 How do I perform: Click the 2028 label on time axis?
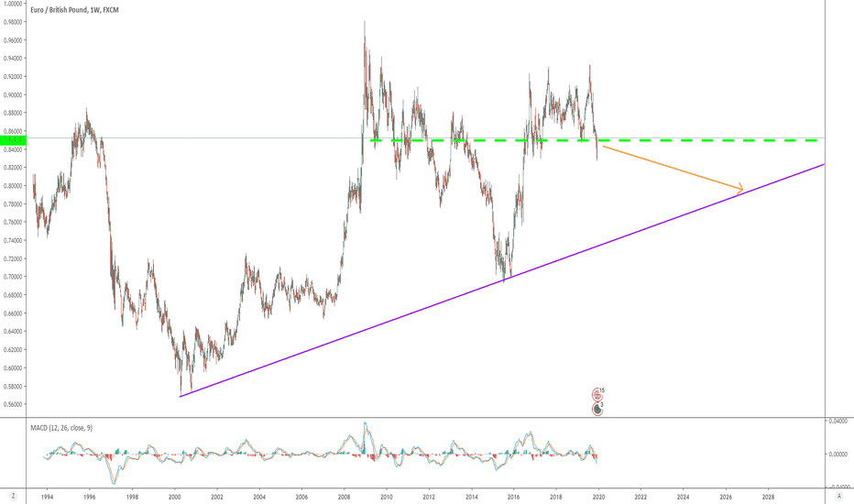click(x=767, y=496)
